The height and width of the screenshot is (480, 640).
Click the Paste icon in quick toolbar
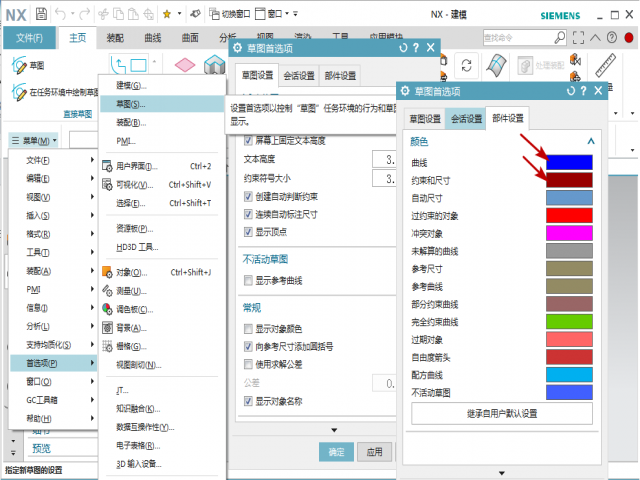pyautogui.click(x=133, y=14)
